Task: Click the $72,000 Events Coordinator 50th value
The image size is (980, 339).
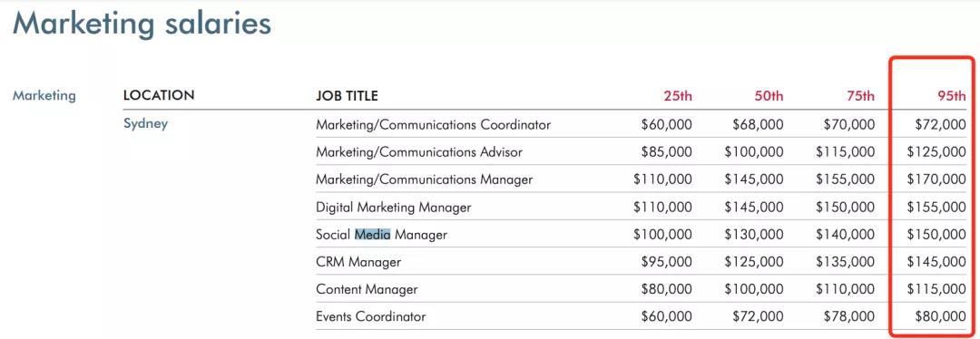Action: [758, 317]
